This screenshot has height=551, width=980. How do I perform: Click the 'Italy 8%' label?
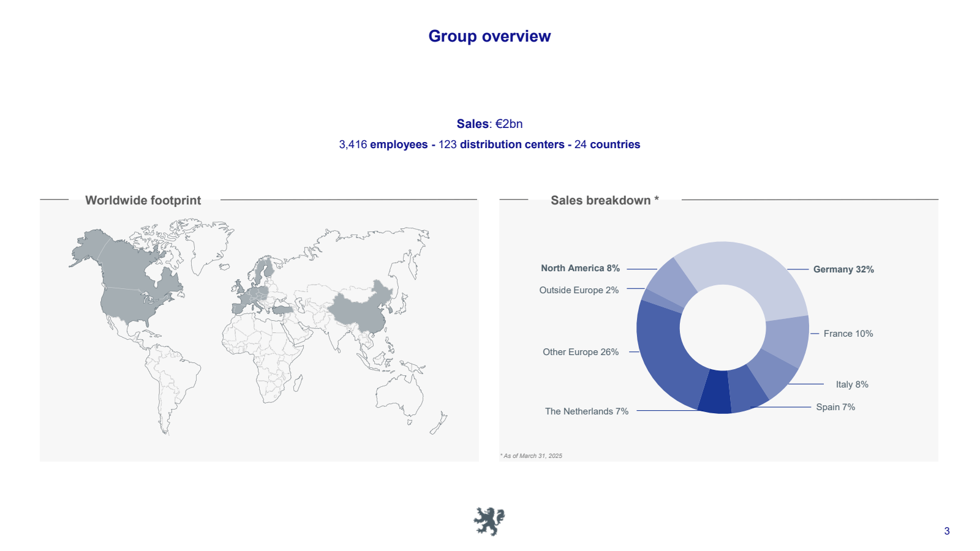[852, 384]
